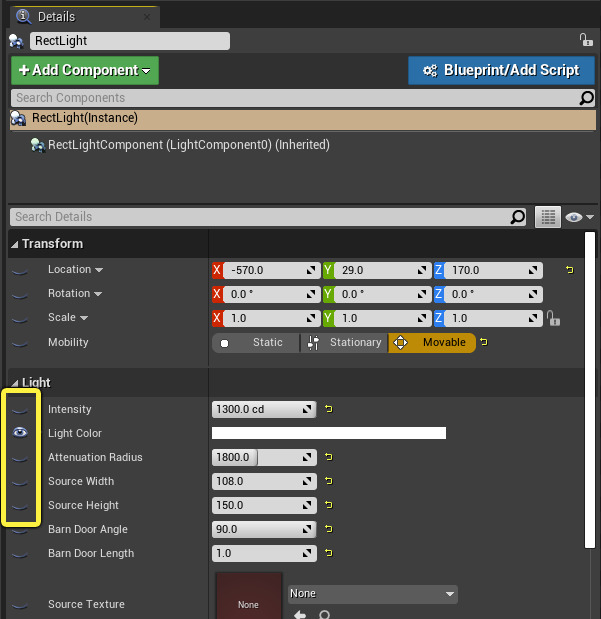Image resolution: width=601 pixels, height=619 pixels.
Task: Reset Source Width to default
Action: click(x=329, y=481)
